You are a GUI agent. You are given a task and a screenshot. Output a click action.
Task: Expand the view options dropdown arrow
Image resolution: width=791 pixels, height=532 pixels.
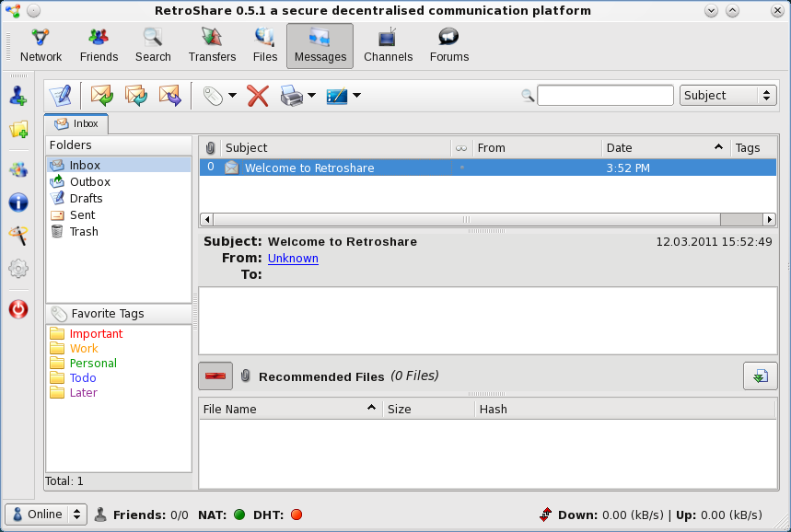[356, 96]
